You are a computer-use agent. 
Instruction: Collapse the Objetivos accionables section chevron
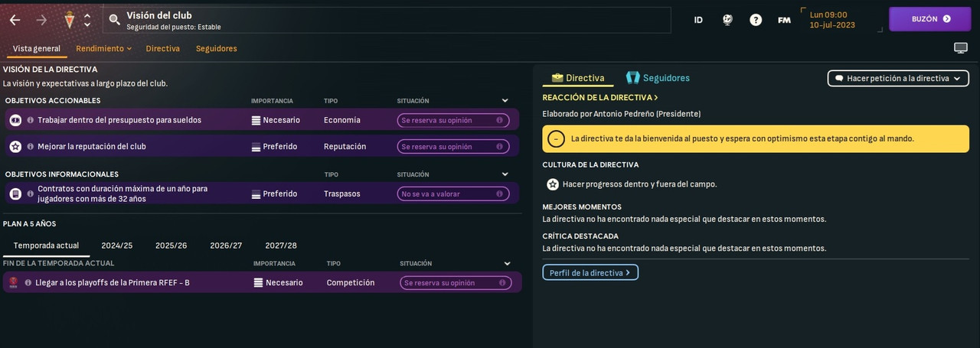tap(505, 101)
